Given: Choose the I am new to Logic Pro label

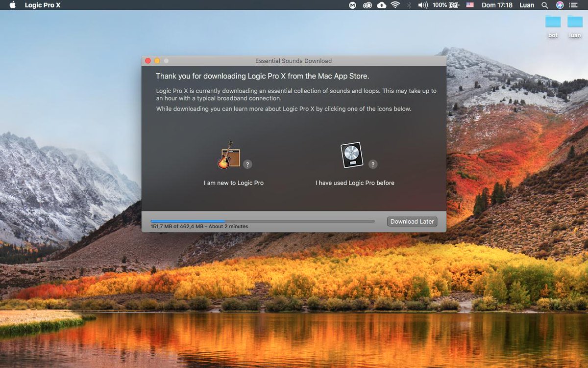Looking at the screenshot, I should click(x=234, y=183).
